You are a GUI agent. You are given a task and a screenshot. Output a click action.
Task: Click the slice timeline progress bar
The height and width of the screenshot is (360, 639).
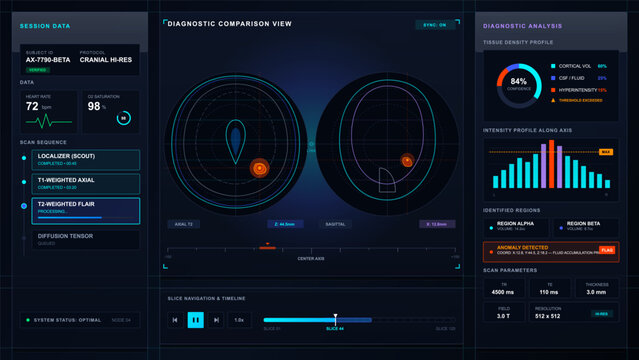[x=359, y=320]
